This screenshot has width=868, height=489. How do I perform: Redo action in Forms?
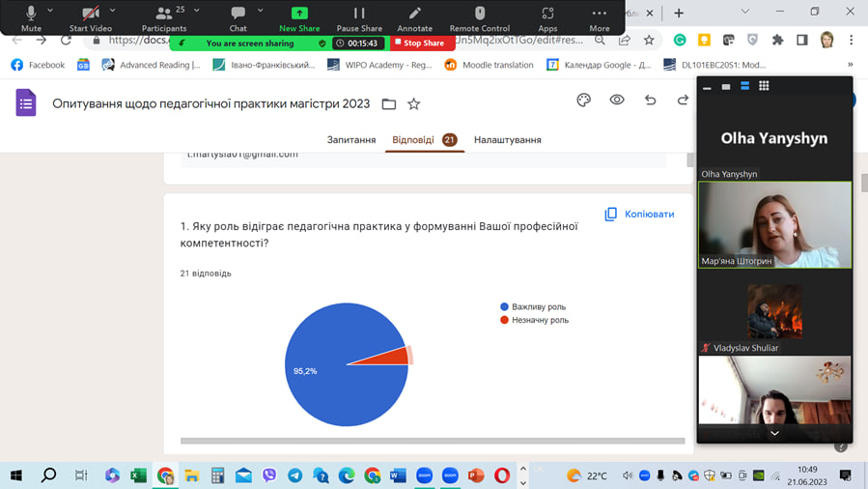684,100
